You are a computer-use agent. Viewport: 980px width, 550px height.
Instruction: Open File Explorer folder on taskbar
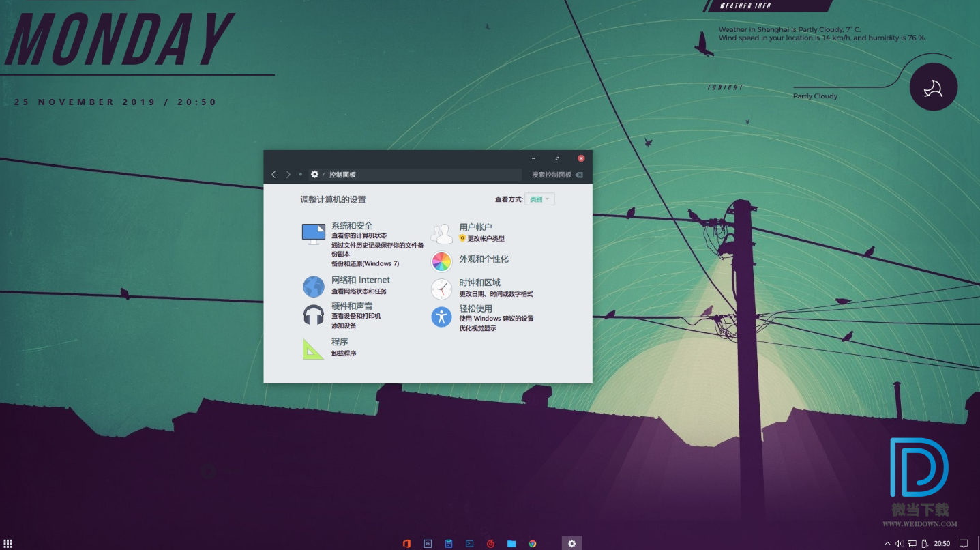(x=511, y=544)
